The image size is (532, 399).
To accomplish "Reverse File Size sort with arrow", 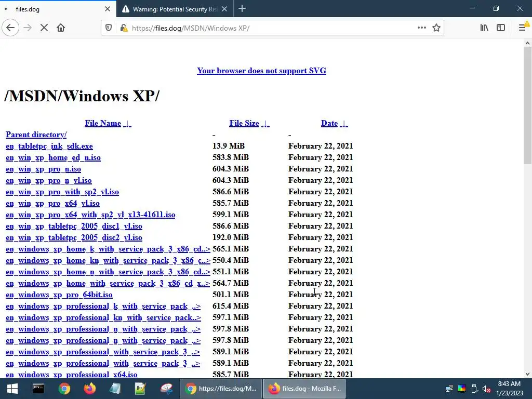I will tap(265, 124).
